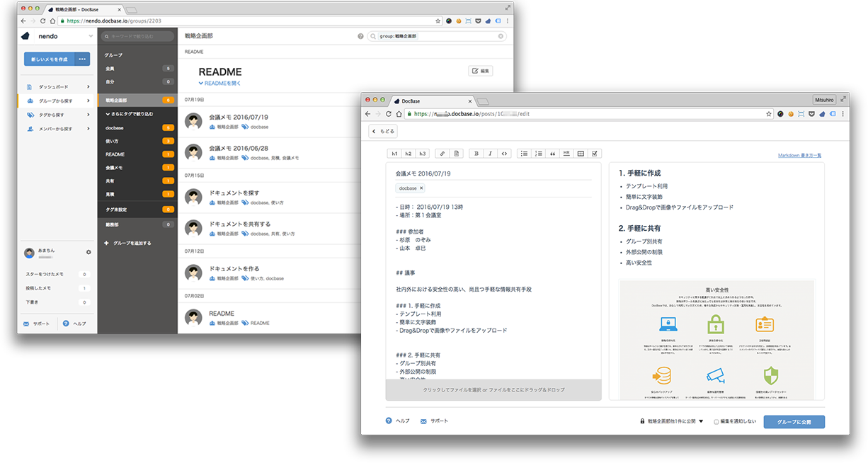Open the Markdown 書き方一覧 link

[799, 155]
